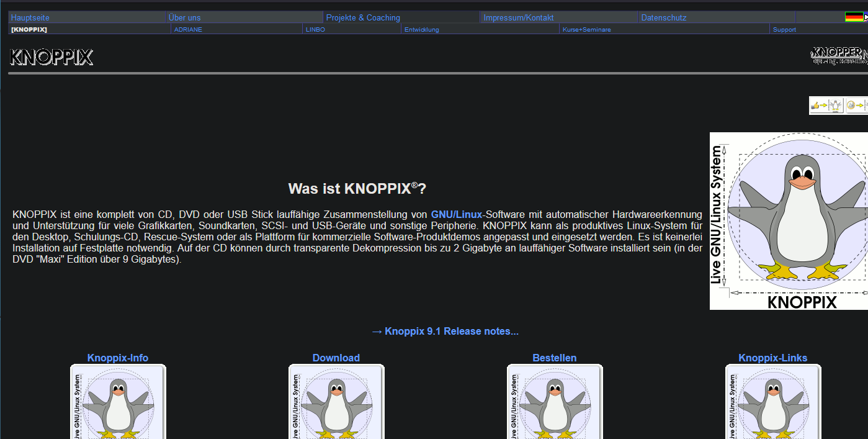Viewport: 868px width, 439px height.
Task: Click the 'Was ist KNOPPIX®?' heading
Action: (357, 189)
